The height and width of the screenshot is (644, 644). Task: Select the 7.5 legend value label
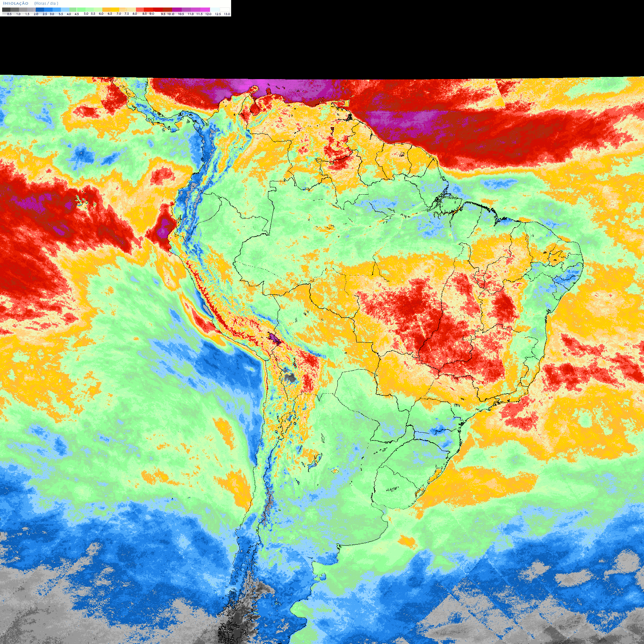pyautogui.click(x=127, y=14)
